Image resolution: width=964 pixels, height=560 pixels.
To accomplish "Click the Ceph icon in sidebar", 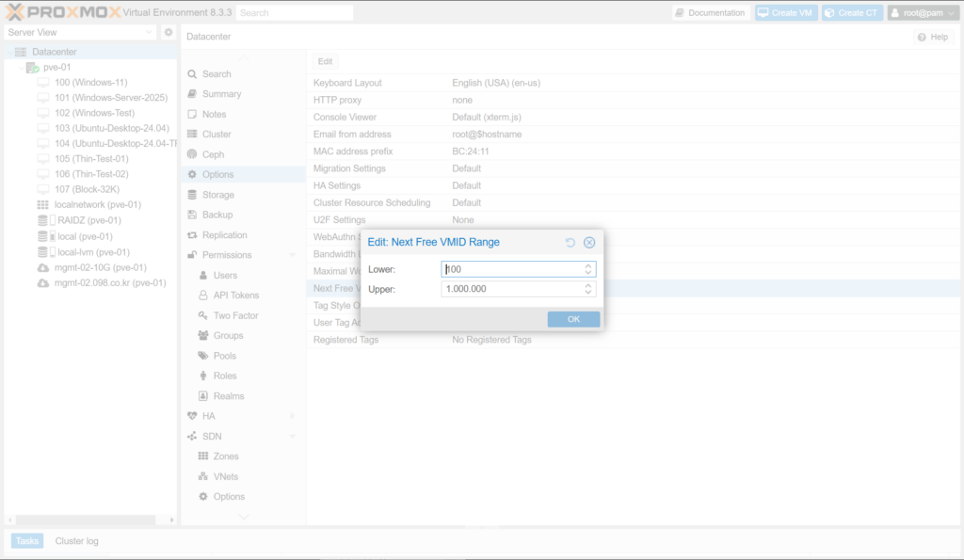I will click(x=192, y=154).
